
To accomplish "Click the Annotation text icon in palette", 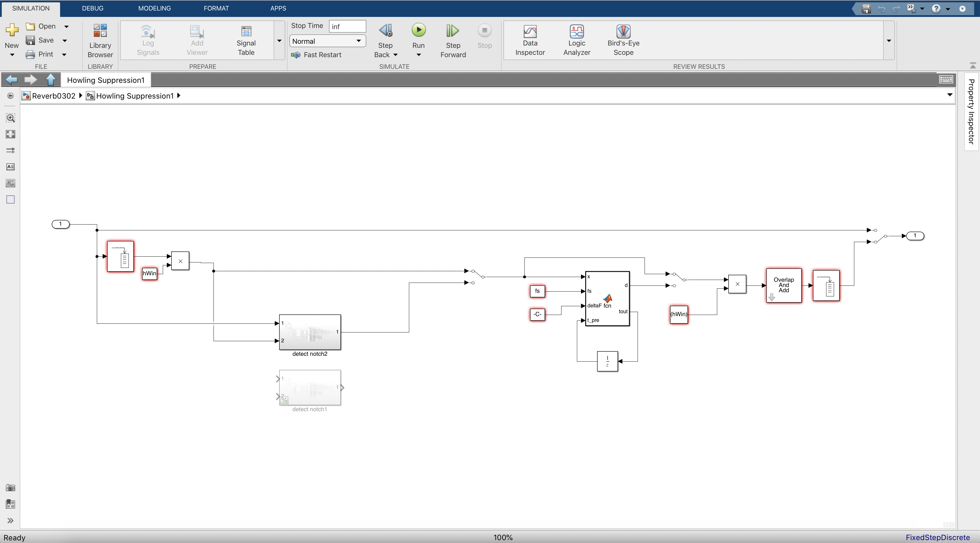I will point(10,167).
